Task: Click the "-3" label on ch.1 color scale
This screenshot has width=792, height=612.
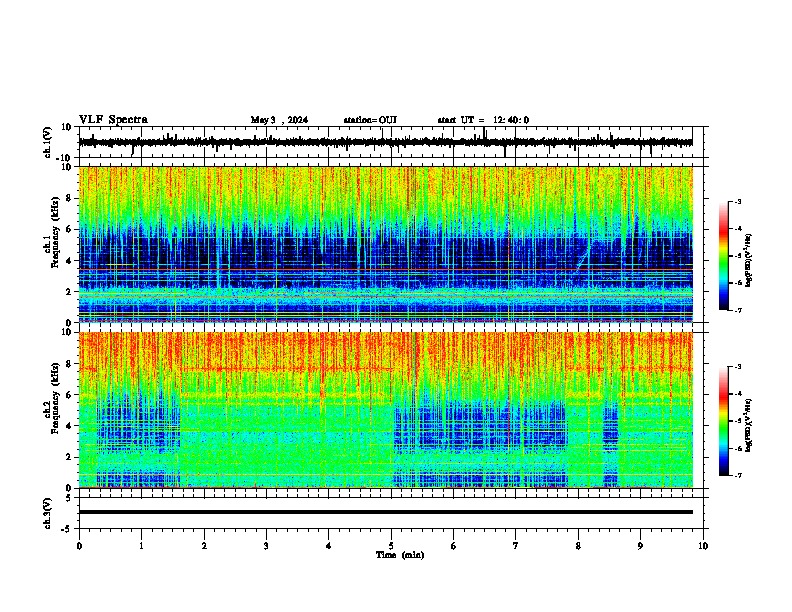Action: [x=737, y=201]
